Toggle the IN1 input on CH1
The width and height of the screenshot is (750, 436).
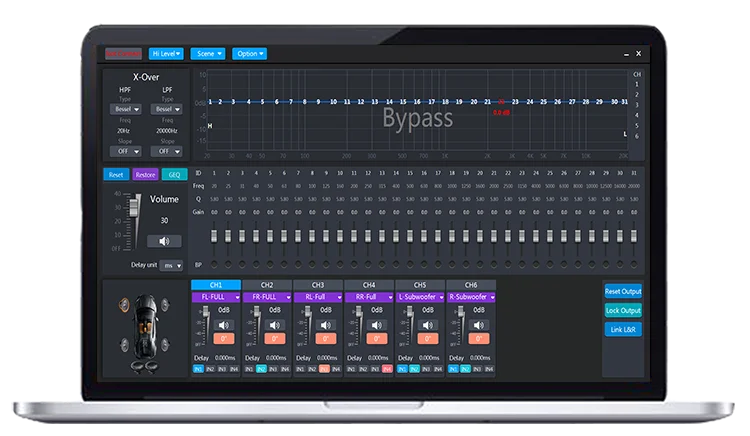click(x=198, y=369)
